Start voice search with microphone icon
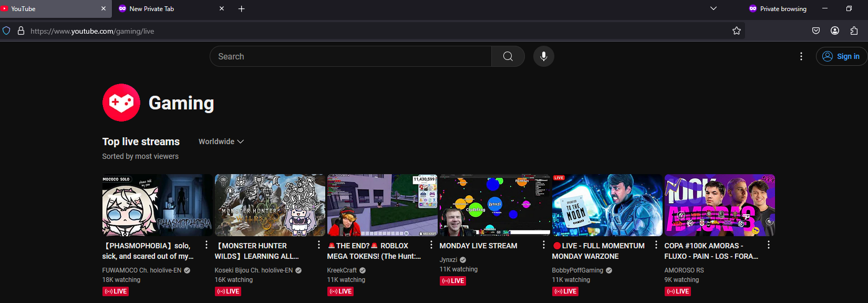Screen dimensions: 868x303 pos(544,56)
